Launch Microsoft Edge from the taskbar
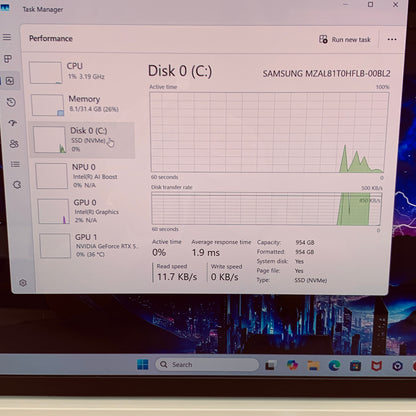Viewport: 416px width, 416px height. tap(334, 366)
